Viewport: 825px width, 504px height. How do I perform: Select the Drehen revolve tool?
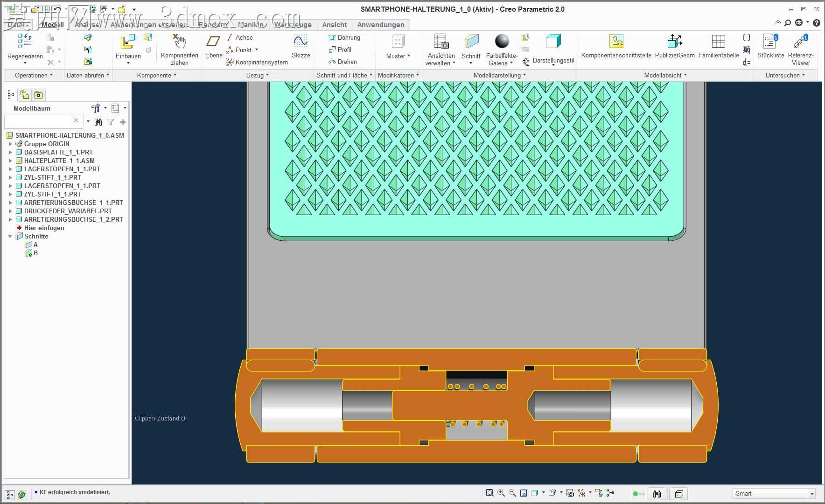[343, 62]
